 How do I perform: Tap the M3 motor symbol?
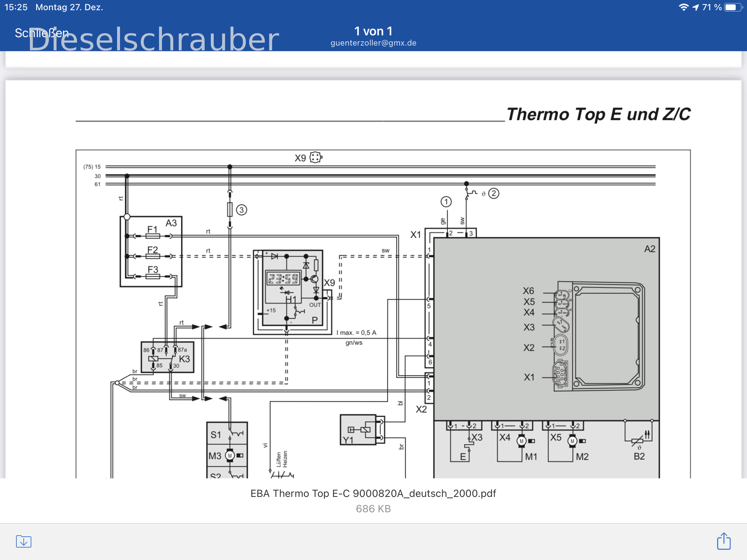tap(230, 455)
